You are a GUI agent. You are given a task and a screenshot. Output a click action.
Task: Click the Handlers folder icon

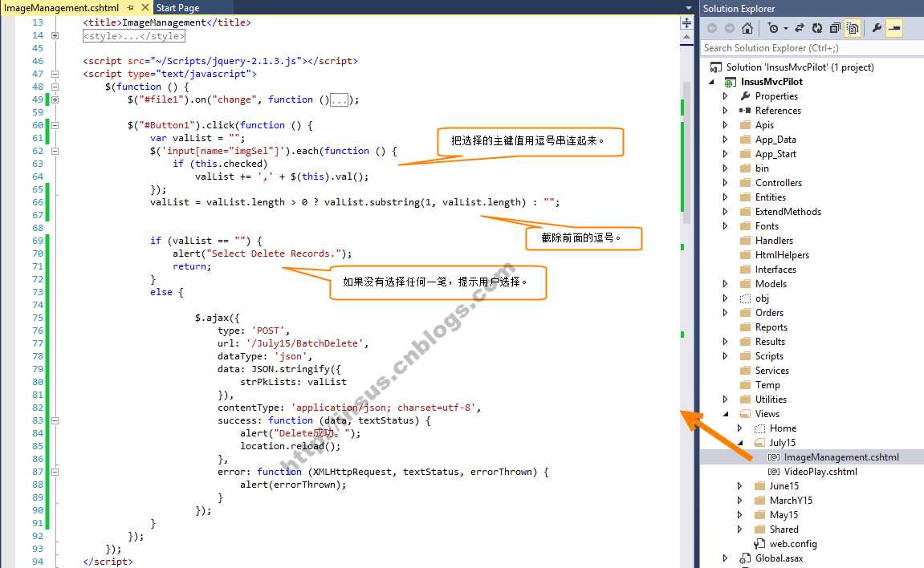coord(745,241)
